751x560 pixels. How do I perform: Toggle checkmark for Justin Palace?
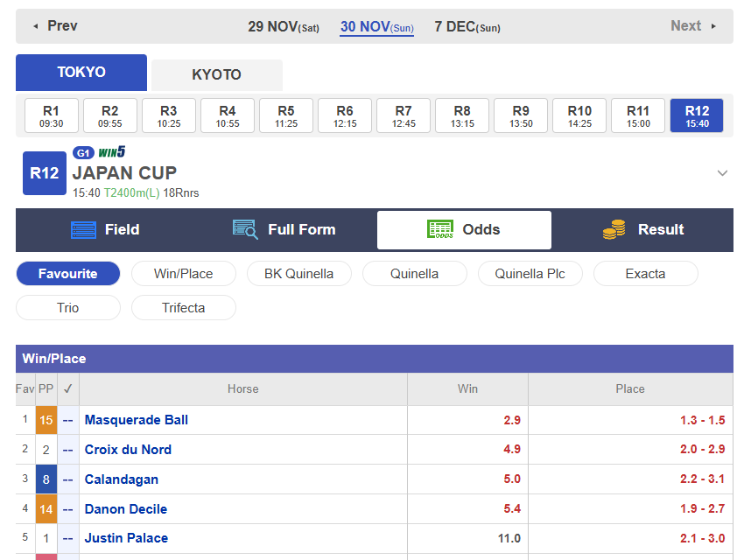click(x=68, y=538)
